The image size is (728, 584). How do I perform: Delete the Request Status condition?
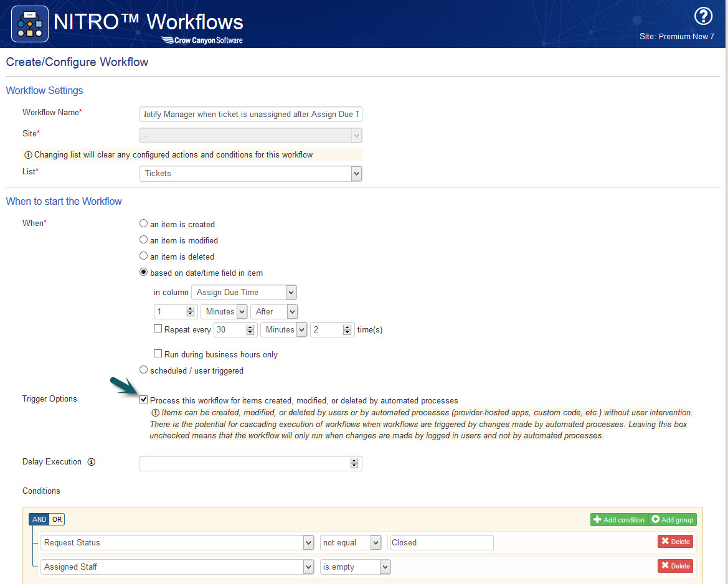pos(676,542)
